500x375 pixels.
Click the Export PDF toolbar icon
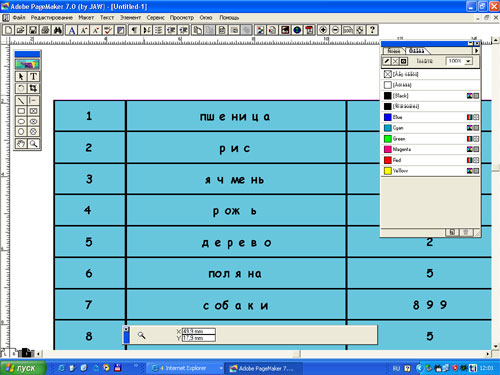309,30
